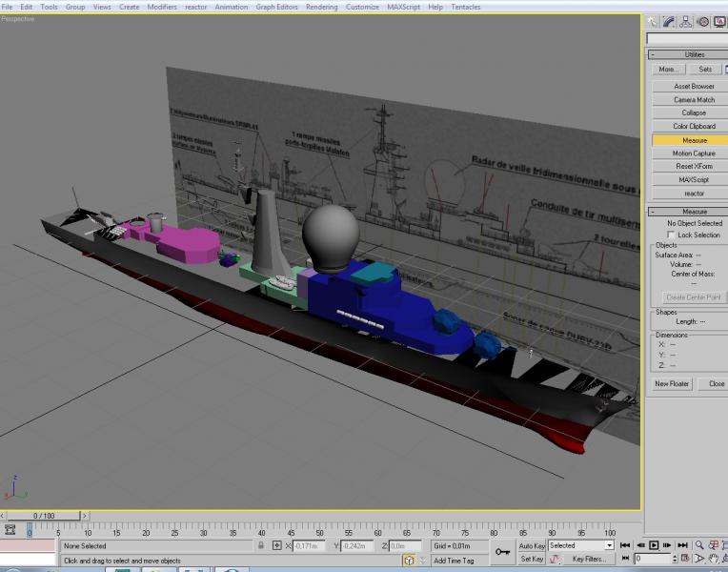Toggle absolute/offset transform type-in mode

277,545
